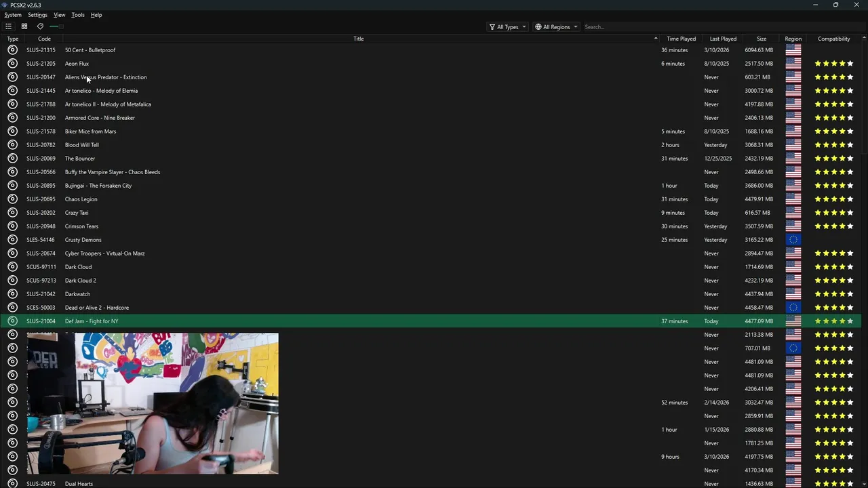
Task: Sort by the Compatibility column header
Action: pyautogui.click(x=834, y=39)
